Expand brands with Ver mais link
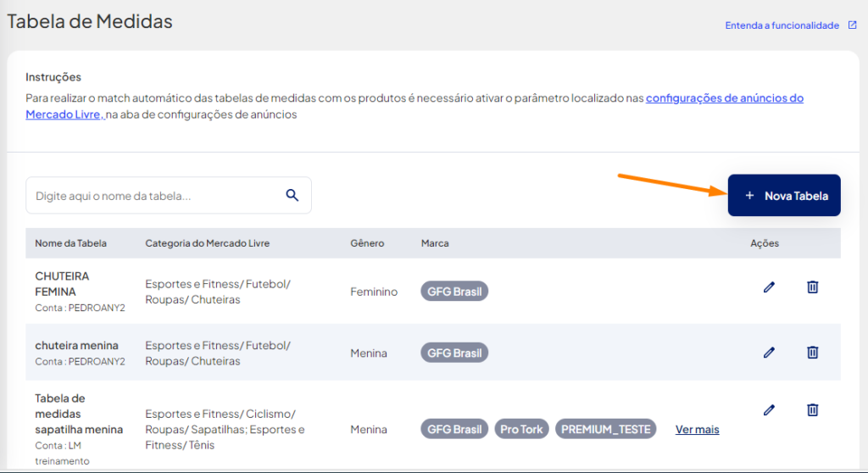 (x=697, y=429)
